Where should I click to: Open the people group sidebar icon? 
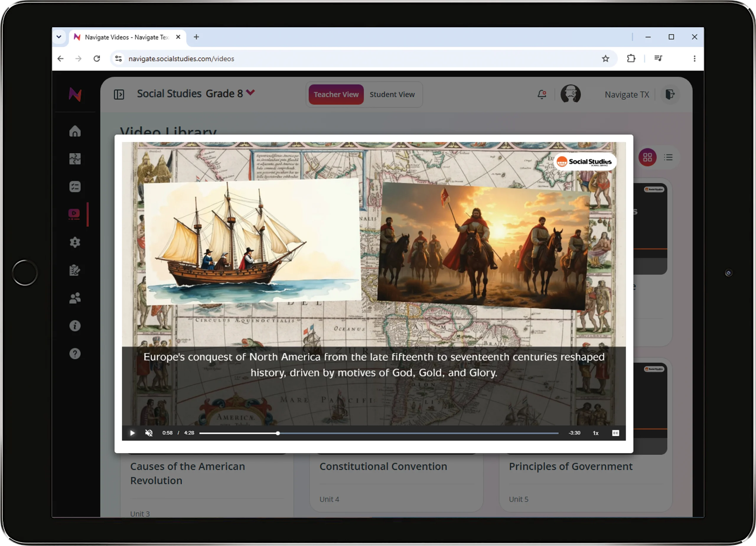click(x=75, y=298)
